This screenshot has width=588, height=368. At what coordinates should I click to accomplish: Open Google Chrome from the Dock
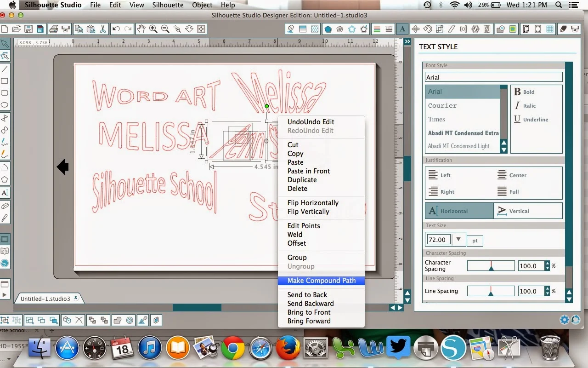pos(233,348)
